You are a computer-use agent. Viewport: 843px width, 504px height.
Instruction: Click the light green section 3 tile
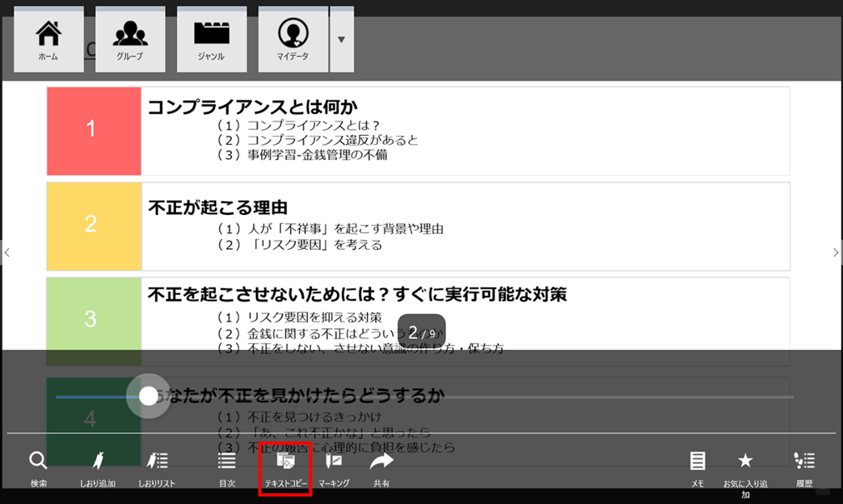(x=94, y=322)
